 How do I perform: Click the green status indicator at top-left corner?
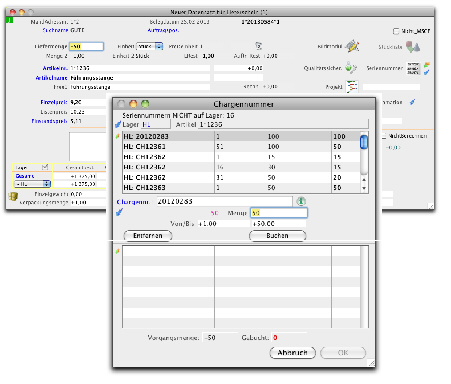pos(9,20)
